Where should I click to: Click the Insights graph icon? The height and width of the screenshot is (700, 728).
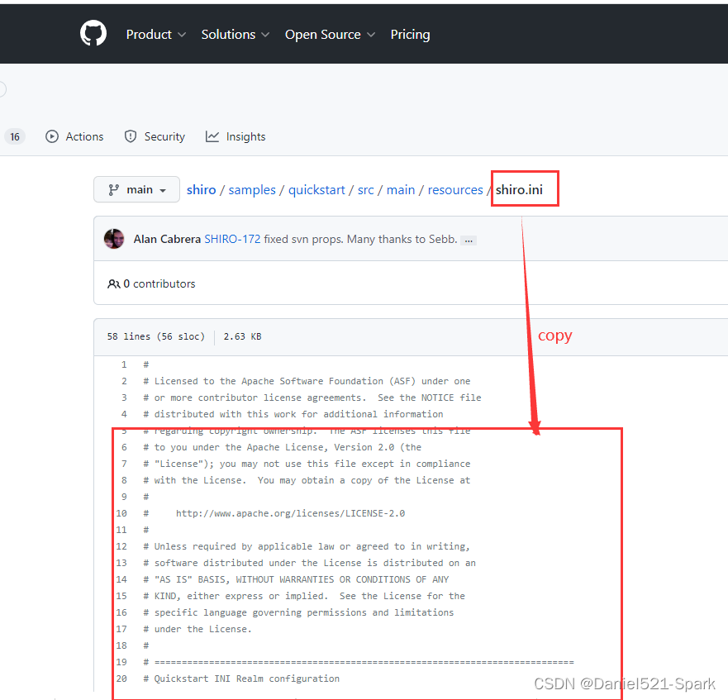[212, 136]
